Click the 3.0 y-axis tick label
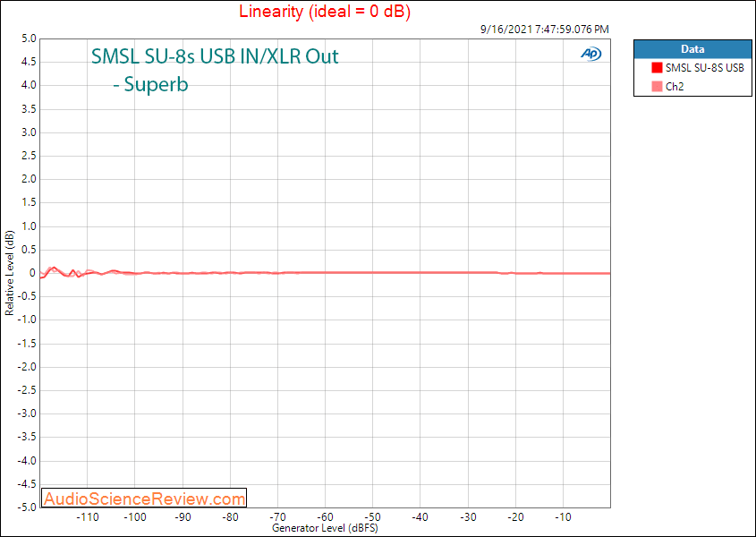 pos(29,132)
